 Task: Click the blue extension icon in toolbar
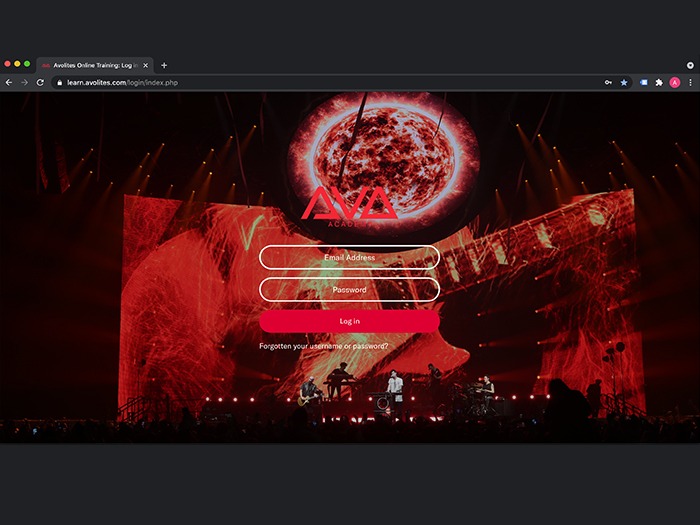[x=643, y=82]
